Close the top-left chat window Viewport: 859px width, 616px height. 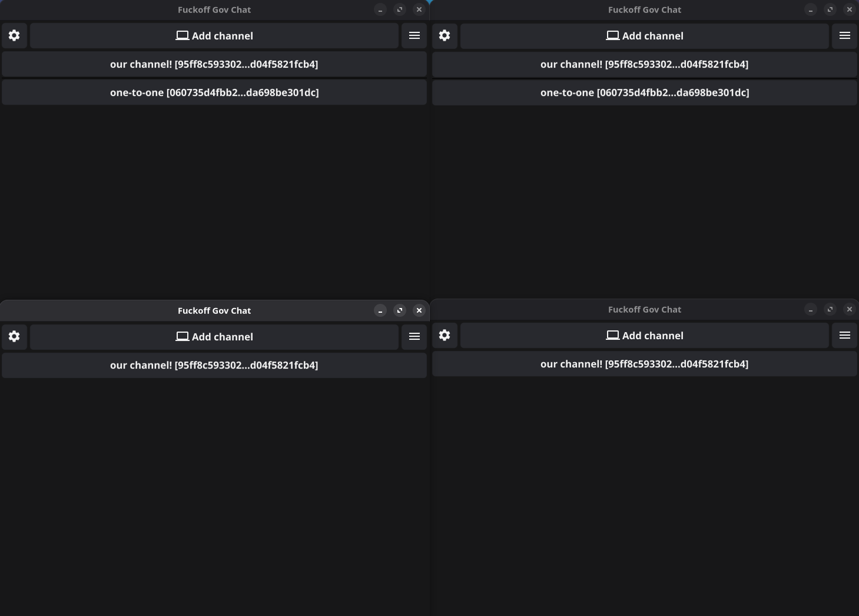click(419, 9)
